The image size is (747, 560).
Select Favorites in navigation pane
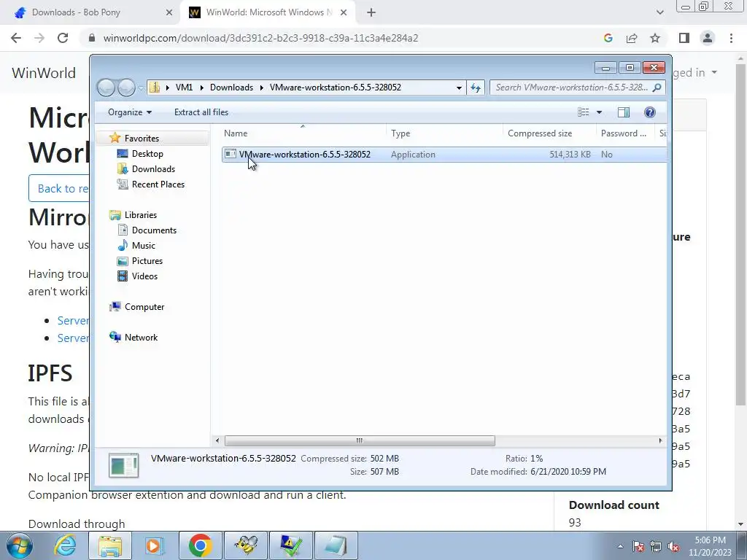tap(142, 138)
